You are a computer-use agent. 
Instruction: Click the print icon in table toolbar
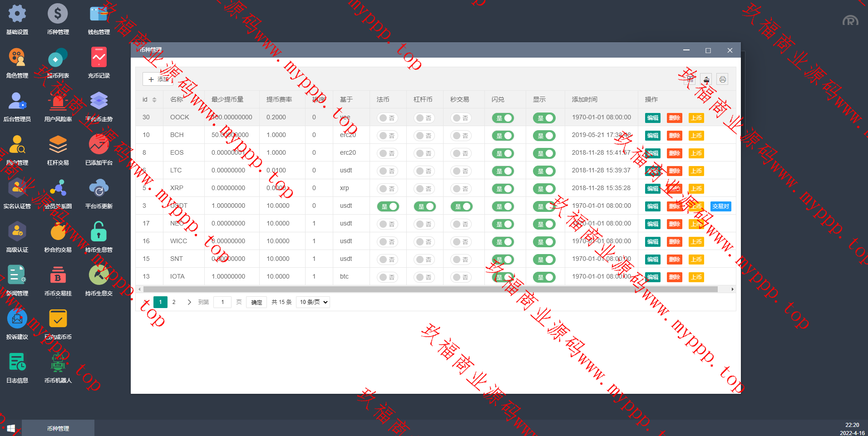tap(722, 79)
